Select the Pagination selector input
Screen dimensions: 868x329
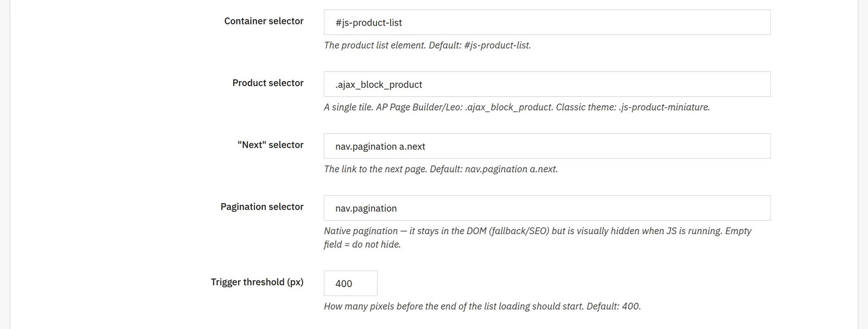(547, 208)
